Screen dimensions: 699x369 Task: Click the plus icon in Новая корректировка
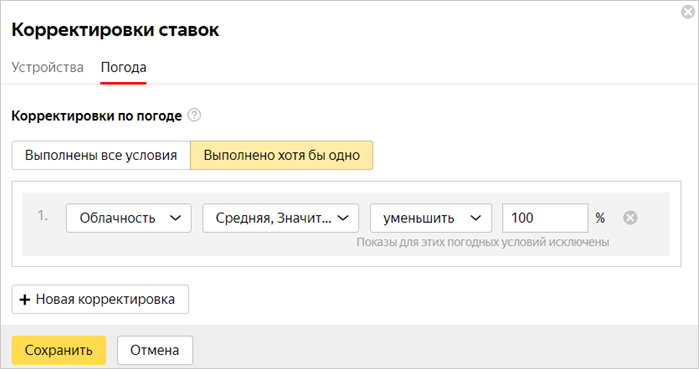click(25, 299)
